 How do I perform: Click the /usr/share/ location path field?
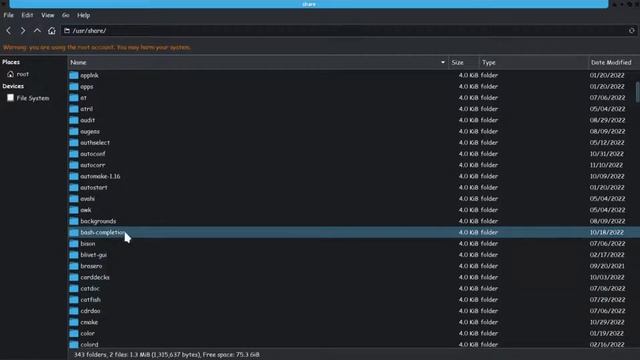348,31
